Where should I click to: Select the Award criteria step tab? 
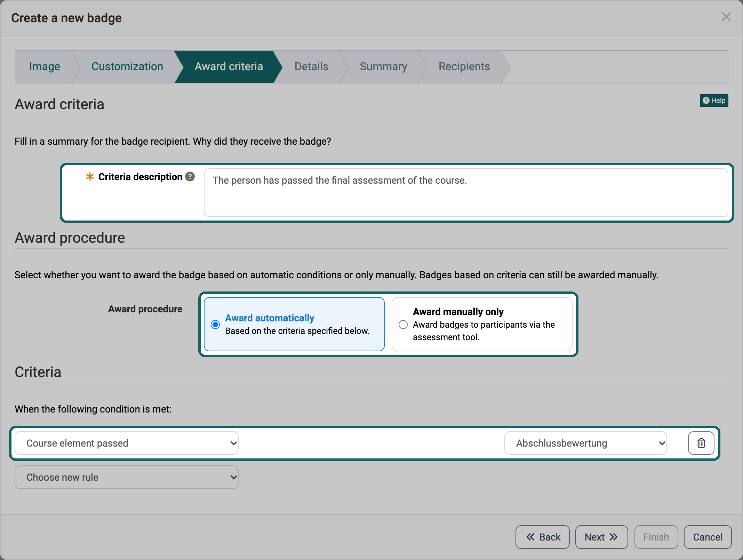click(229, 66)
